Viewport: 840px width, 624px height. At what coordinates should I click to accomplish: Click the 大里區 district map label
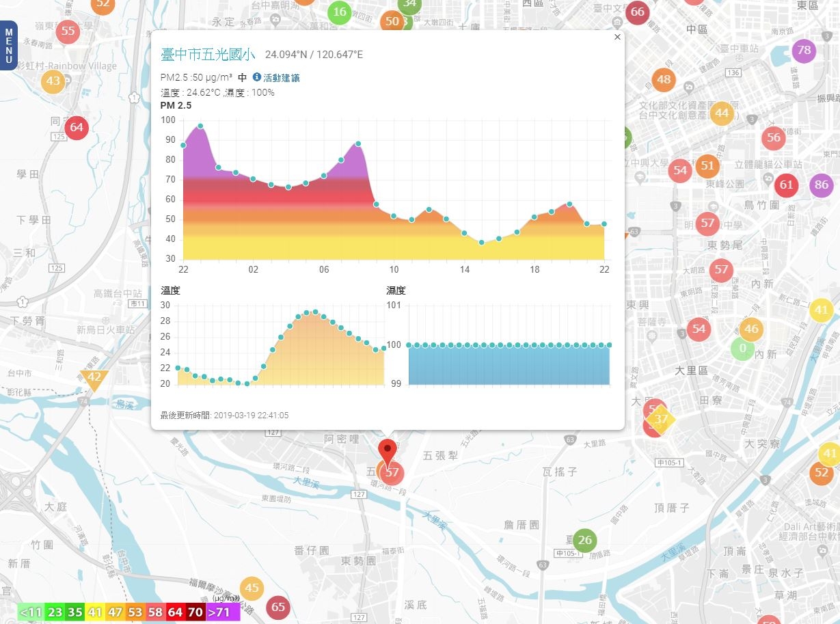pyautogui.click(x=691, y=370)
